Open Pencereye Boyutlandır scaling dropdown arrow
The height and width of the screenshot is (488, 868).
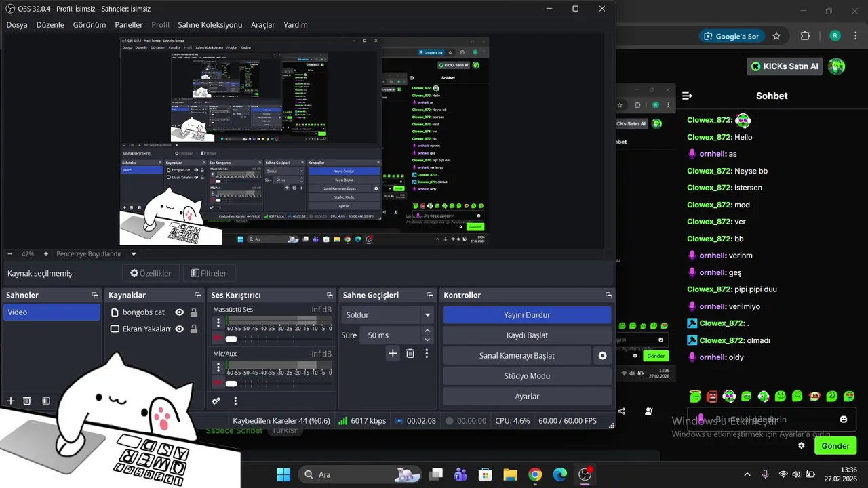tap(134, 254)
